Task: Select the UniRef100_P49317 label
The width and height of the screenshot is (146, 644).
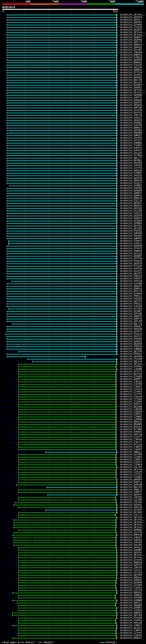Action: [x=131, y=118]
